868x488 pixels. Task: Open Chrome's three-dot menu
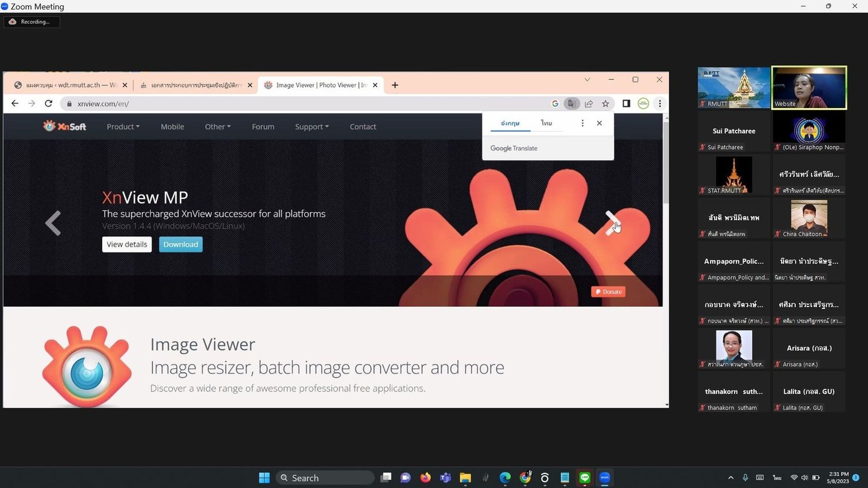point(660,104)
